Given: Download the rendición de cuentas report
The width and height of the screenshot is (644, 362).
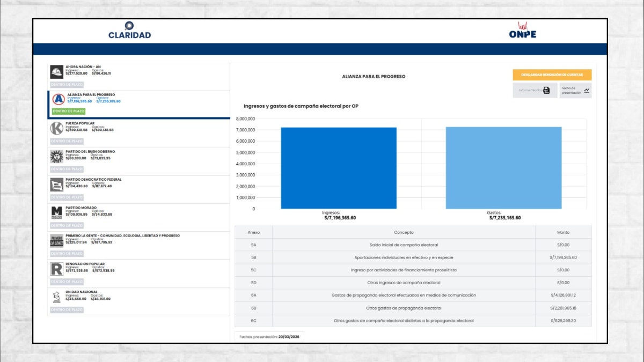Looking at the screenshot, I should pyautogui.click(x=552, y=75).
